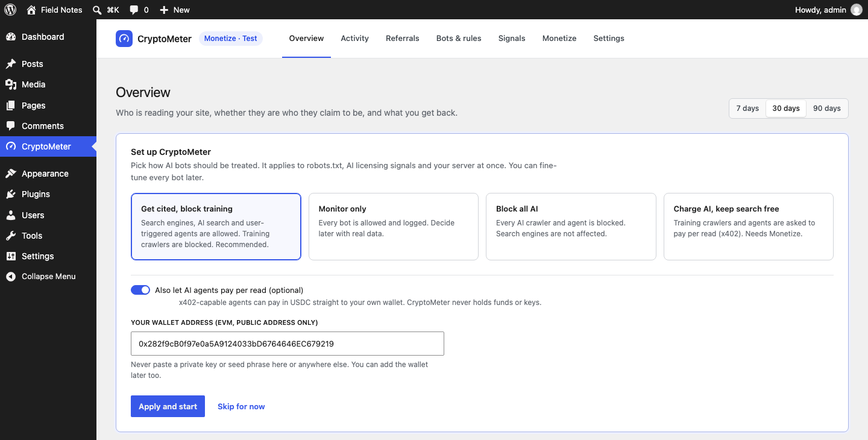Image resolution: width=868 pixels, height=440 pixels.
Task: Click into the wallet address field
Action: pyautogui.click(x=288, y=344)
